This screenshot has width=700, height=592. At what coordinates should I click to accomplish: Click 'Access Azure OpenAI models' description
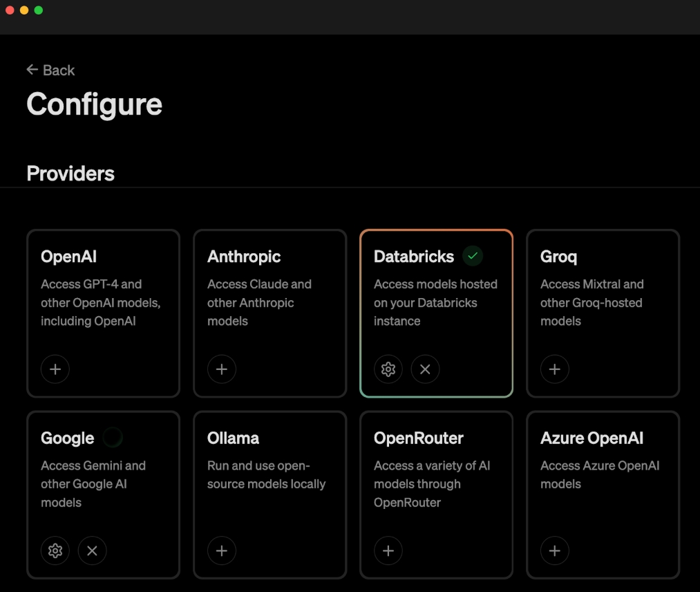coord(600,475)
